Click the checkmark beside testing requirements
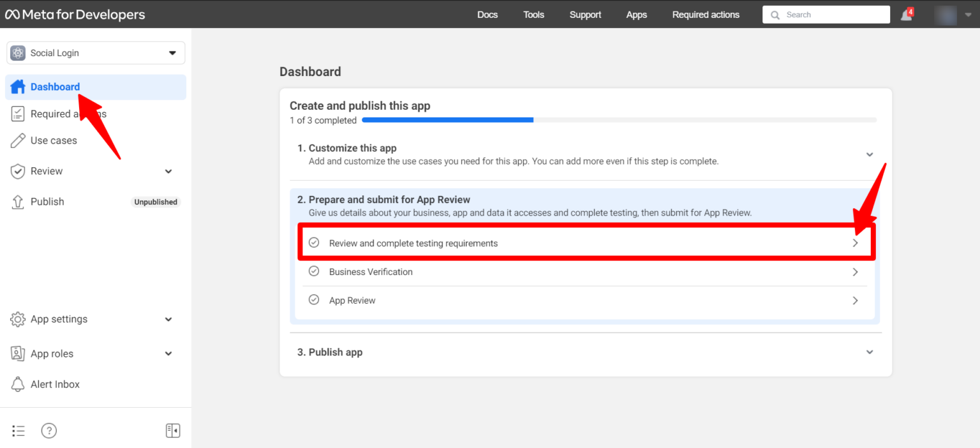This screenshot has height=448, width=980. click(313, 243)
